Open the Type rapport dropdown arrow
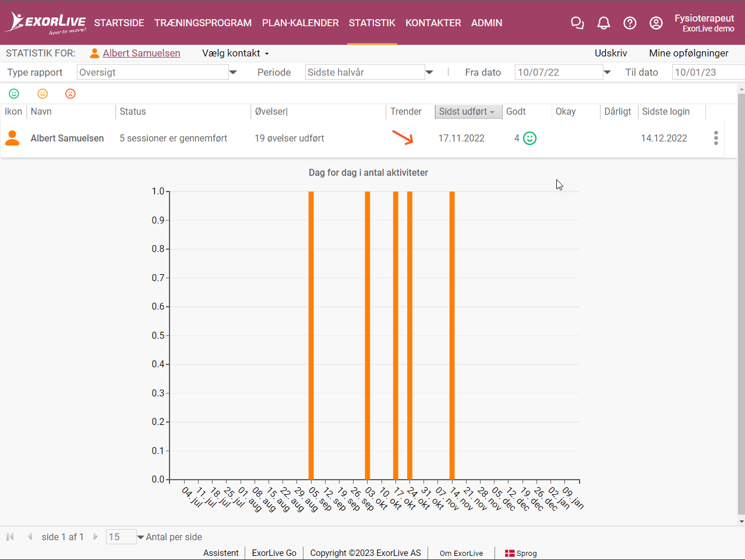745x560 pixels. pos(233,72)
